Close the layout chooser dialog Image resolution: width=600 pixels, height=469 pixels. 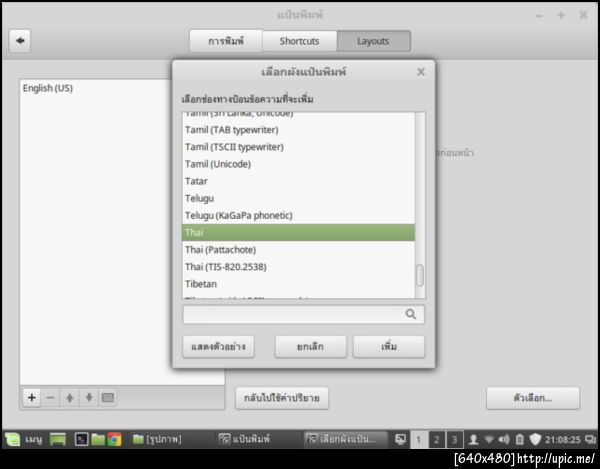coord(421,72)
